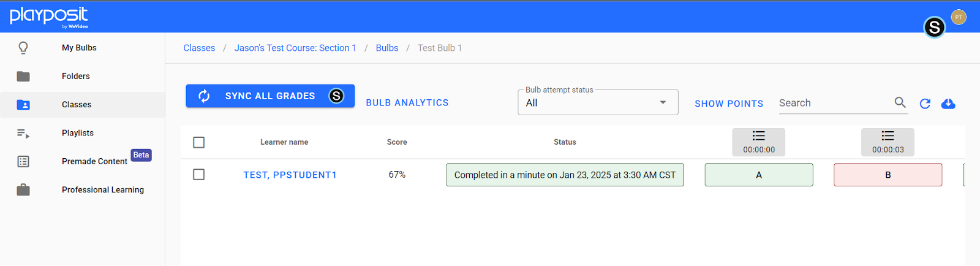Screen dimensions: 980x266
Task: Click the Professional Learning briefcase icon
Action: point(23,190)
